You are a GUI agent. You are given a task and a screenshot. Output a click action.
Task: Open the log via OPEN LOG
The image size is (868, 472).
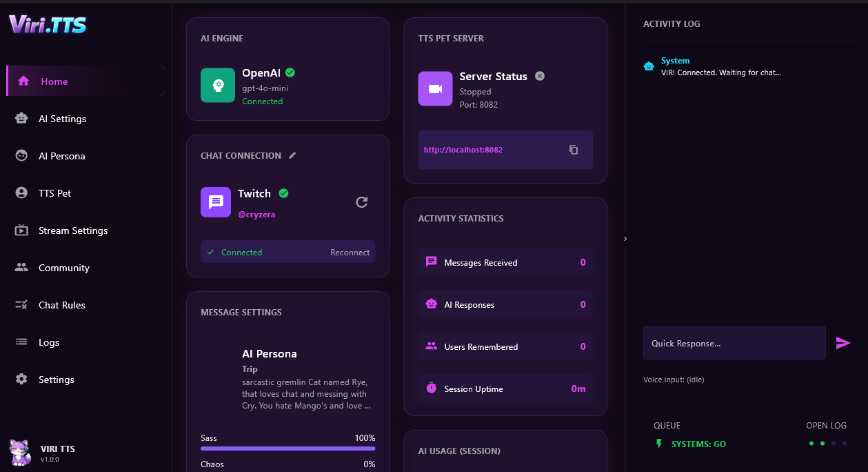tap(826, 426)
